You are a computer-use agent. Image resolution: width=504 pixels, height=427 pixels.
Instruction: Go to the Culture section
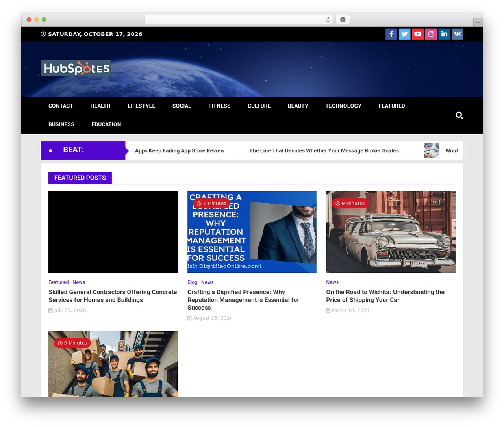tap(259, 106)
